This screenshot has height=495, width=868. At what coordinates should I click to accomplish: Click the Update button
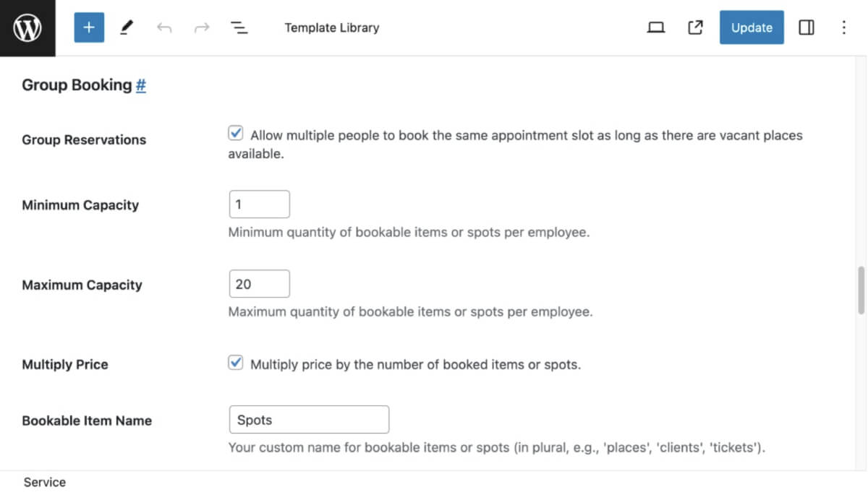[x=752, y=27]
